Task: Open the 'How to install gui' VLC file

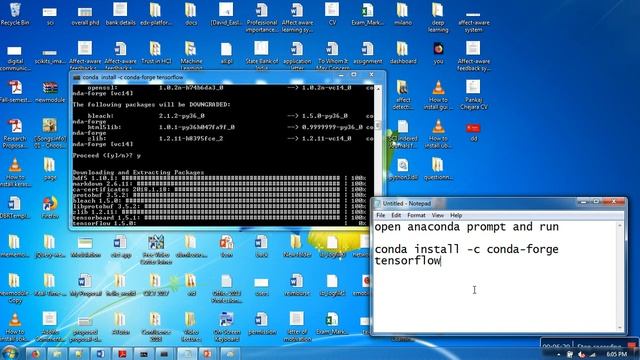Action: pos(438,94)
